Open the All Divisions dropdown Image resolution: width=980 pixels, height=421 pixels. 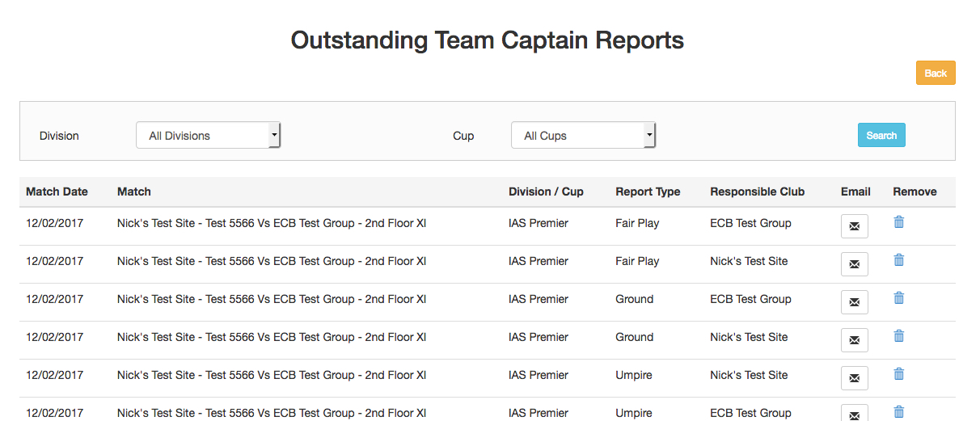pos(208,136)
